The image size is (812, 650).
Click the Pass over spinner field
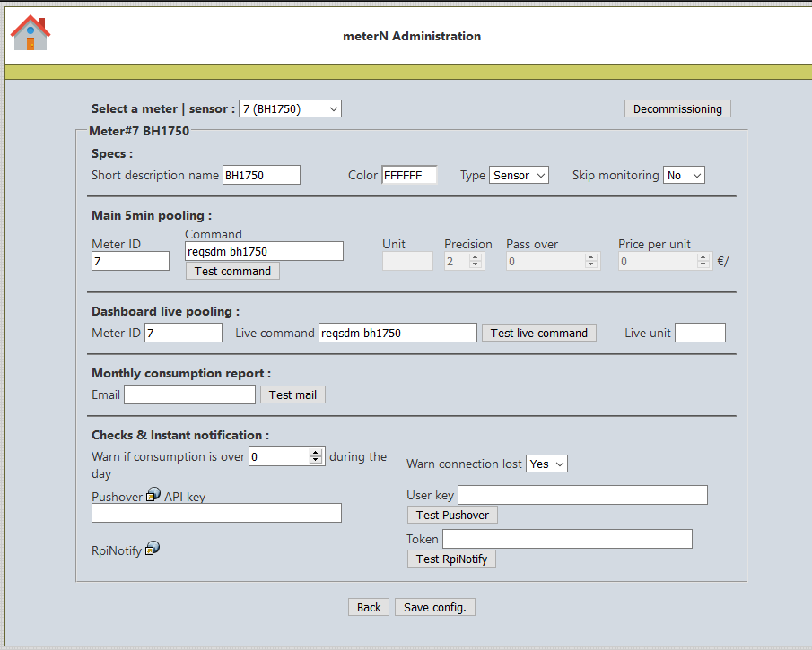553,261
